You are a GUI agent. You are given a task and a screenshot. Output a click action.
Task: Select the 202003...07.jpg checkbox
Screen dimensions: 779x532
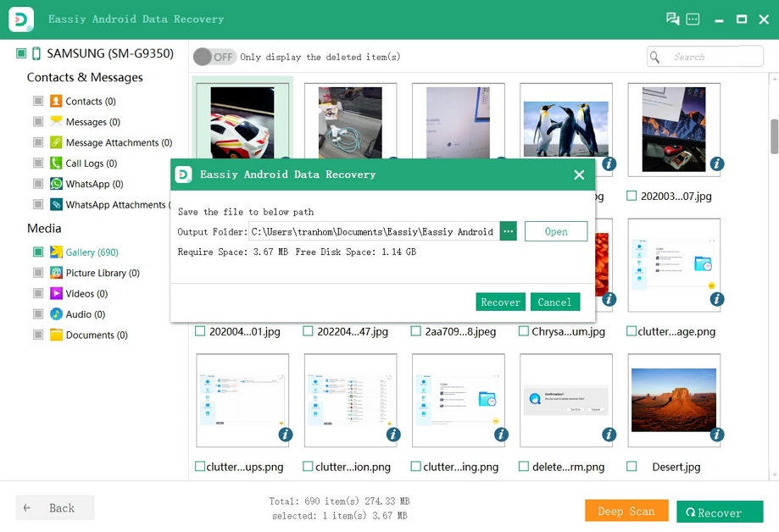click(x=632, y=196)
